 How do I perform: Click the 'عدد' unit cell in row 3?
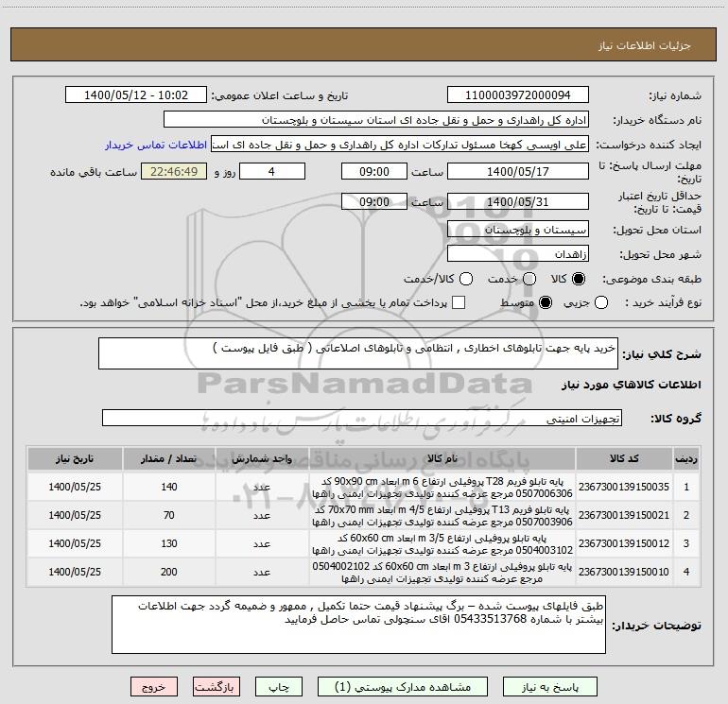tap(262, 543)
